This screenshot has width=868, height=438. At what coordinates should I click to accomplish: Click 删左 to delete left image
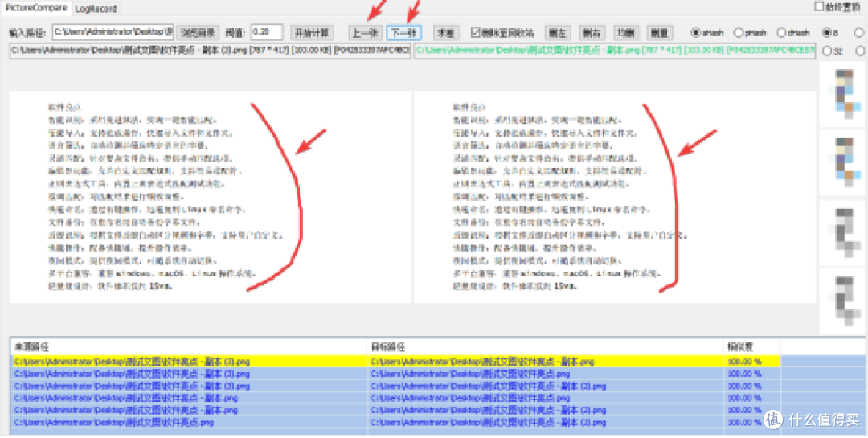click(x=558, y=33)
